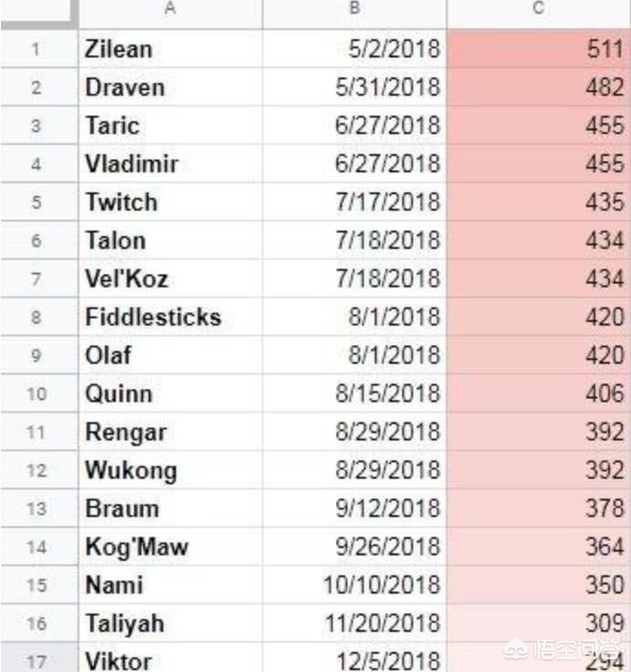The width and height of the screenshot is (631, 672).
Task: Select the 10/10/2018 date cell
Action: click(x=355, y=585)
